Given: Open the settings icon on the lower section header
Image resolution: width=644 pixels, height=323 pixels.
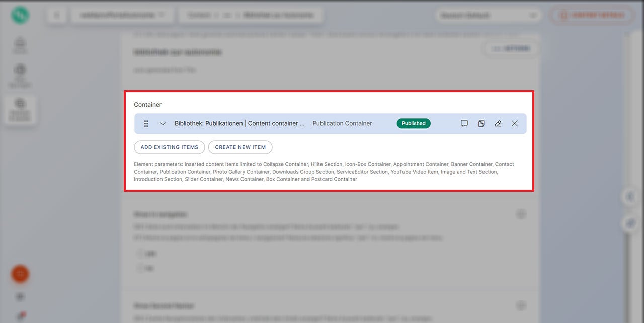Looking at the screenshot, I should [x=521, y=305].
